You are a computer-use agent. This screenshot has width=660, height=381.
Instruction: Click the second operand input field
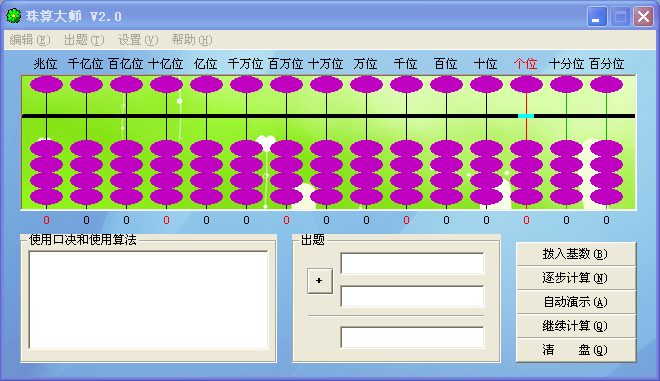[x=412, y=297]
